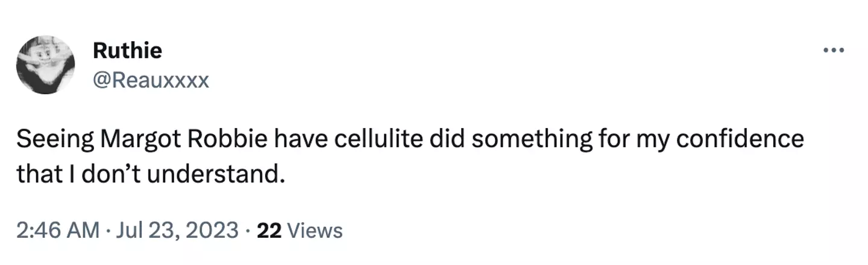Visit the @Reauxxxx handle
This screenshot has height=265, width=868.
151,80
